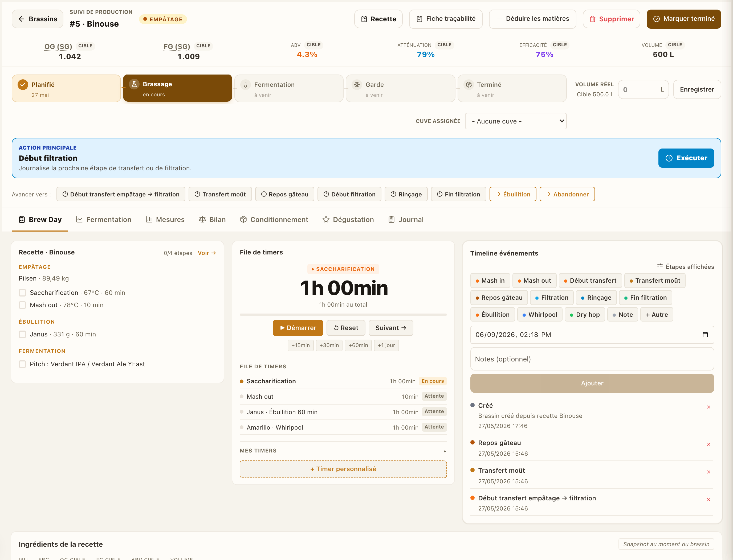Click + Autre event chip
The height and width of the screenshot is (560, 733).
point(657,315)
